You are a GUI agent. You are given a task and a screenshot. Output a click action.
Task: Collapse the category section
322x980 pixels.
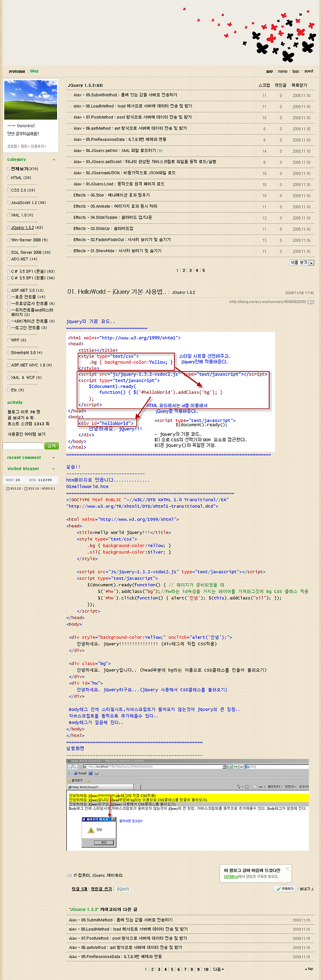(x=54, y=160)
